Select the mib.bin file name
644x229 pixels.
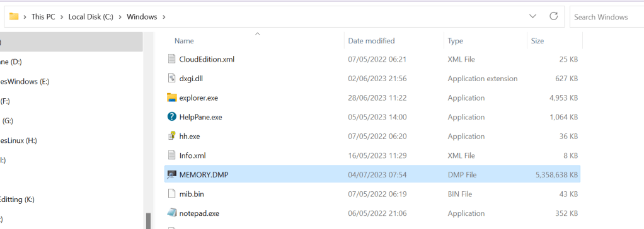point(192,194)
